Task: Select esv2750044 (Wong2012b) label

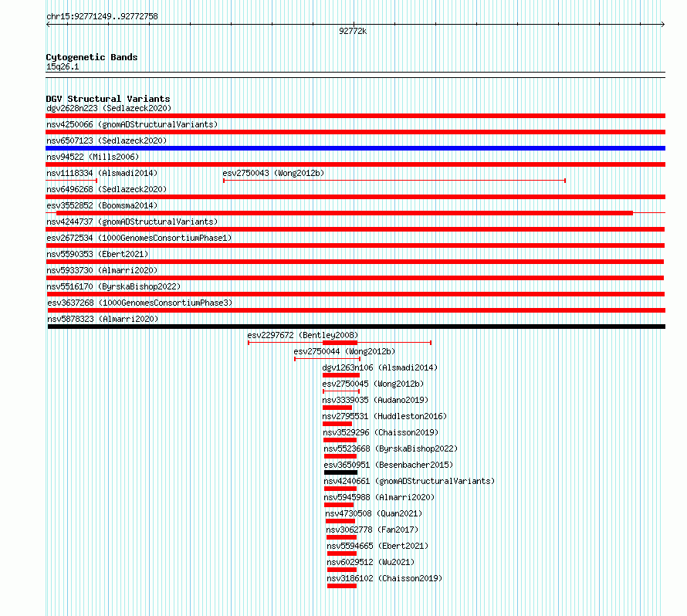Action: tap(344, 351)
